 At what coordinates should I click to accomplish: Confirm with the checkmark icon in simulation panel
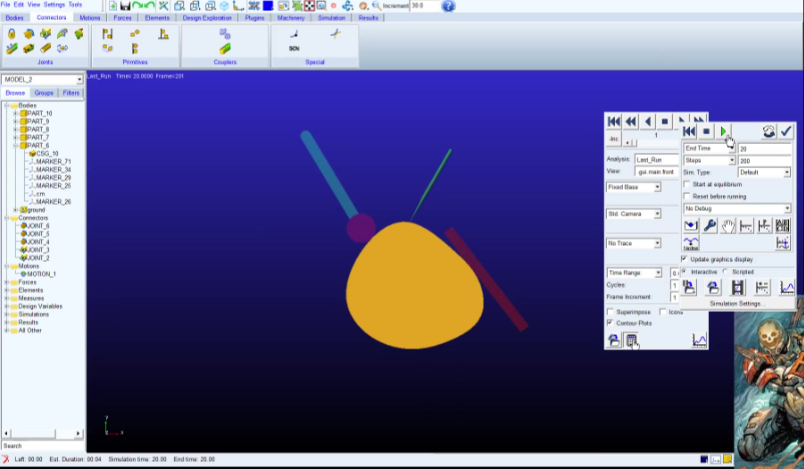pyautogui.click(x=786, y=131)
